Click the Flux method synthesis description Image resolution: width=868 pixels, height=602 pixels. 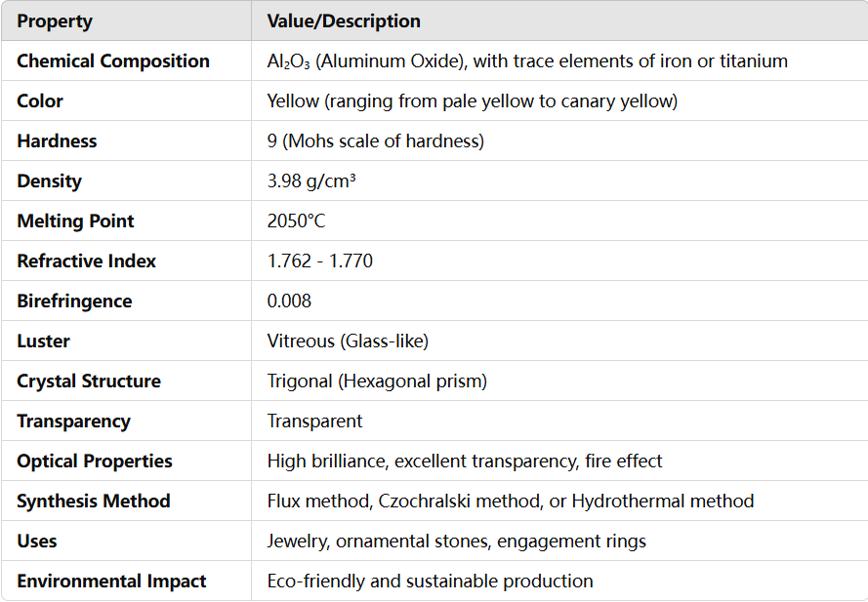(x=511, y=501)
